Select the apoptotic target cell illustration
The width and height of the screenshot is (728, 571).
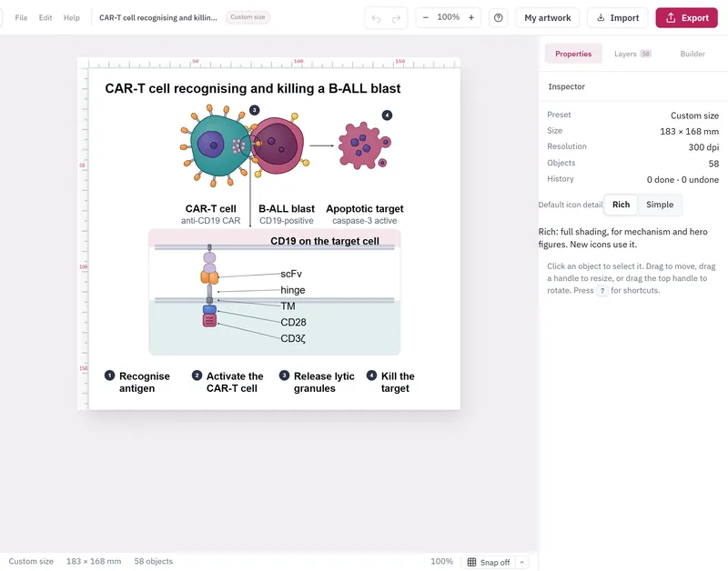pos(365,145)
